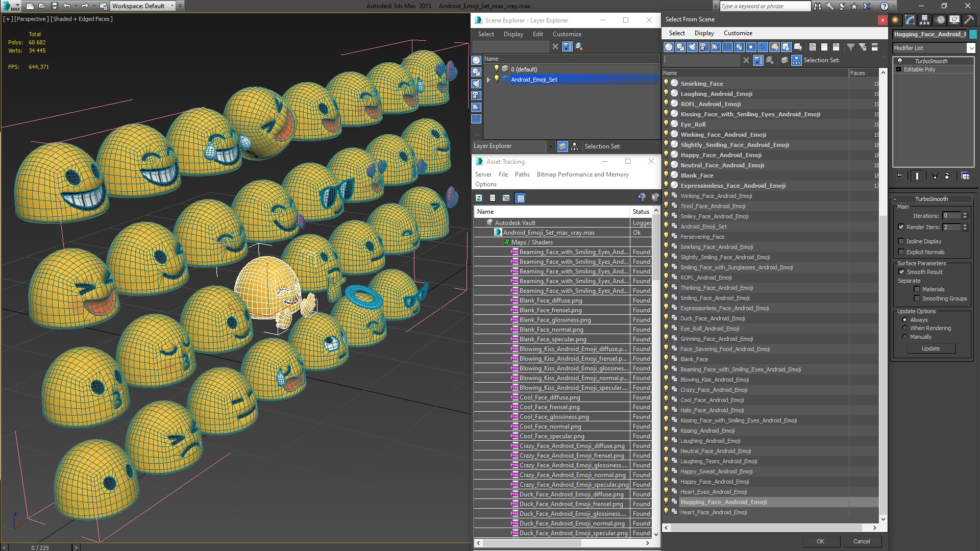Click the teal object color swatch

pyautogui.click(x=973, y=34)
